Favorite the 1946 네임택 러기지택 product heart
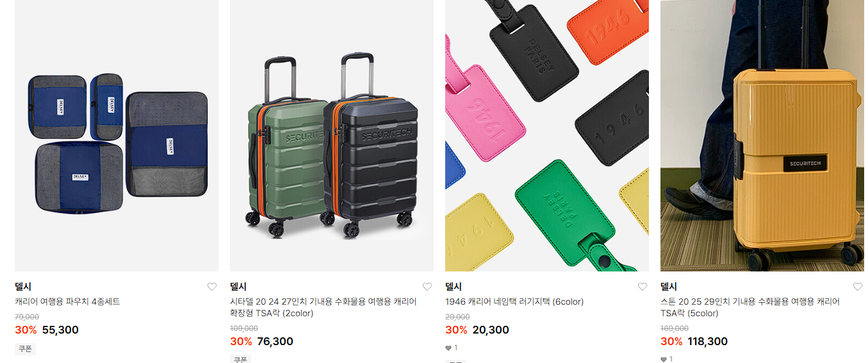The height and width of the screenshot is (363, 868). click(x=643, y=287)
